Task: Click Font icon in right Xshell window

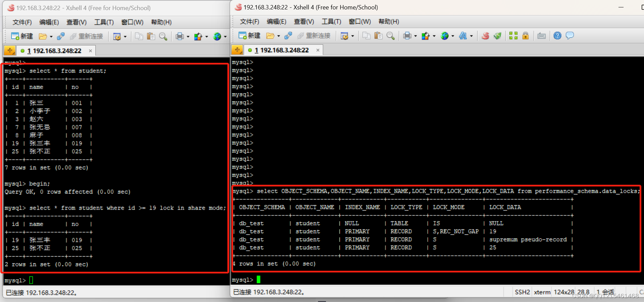Action: 463,36
